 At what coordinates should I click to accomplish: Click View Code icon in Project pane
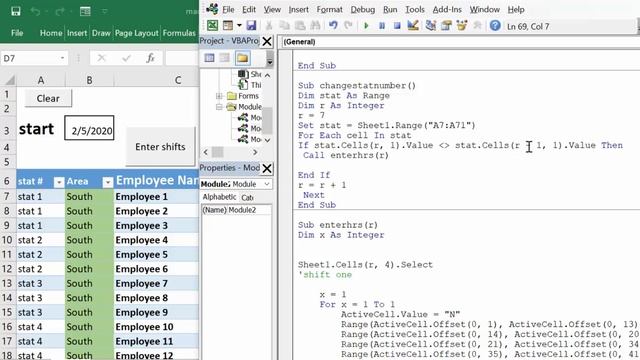click(x=209, y=58)
